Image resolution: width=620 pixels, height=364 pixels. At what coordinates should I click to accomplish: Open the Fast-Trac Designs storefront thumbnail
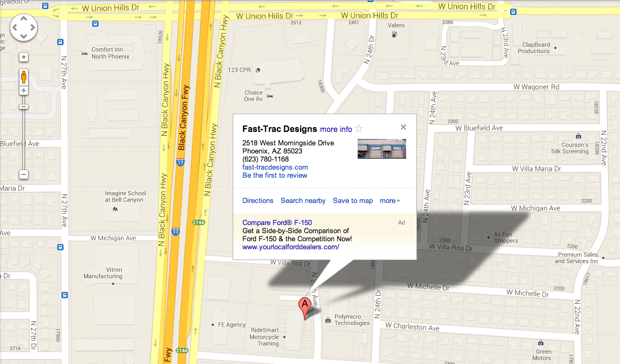[x=381, y=149]
